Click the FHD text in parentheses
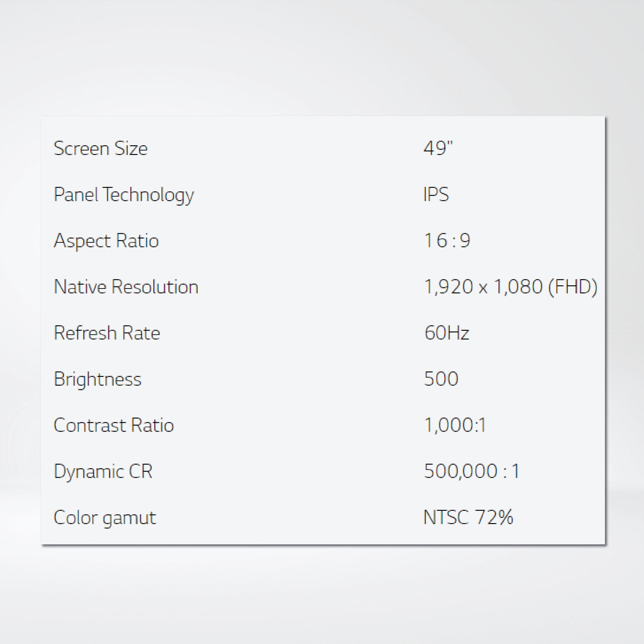Viewport: 644px width, 644px height. tap(572, 287)
